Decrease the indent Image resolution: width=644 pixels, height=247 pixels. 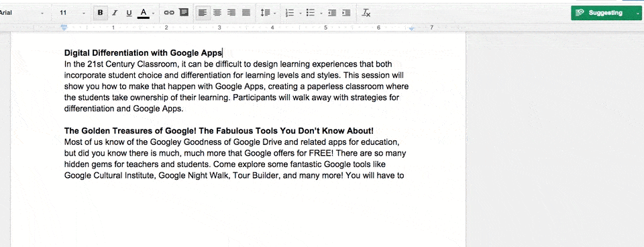coord(332,13)
